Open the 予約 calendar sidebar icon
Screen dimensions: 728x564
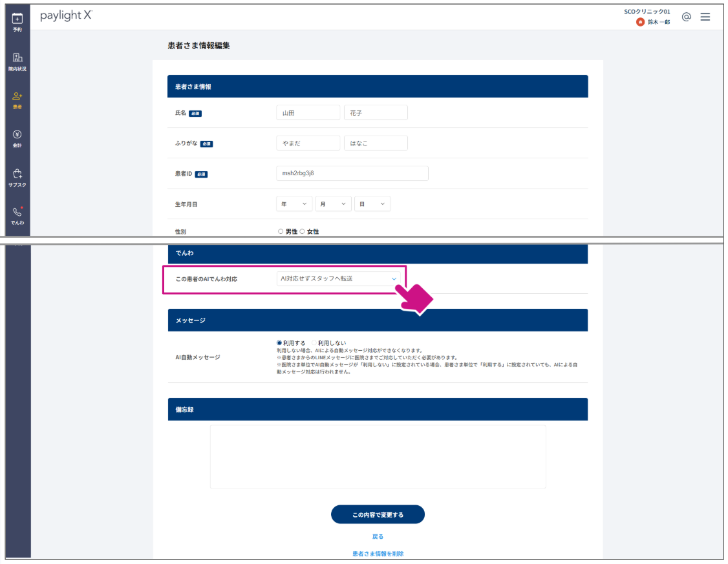[17, 22]
